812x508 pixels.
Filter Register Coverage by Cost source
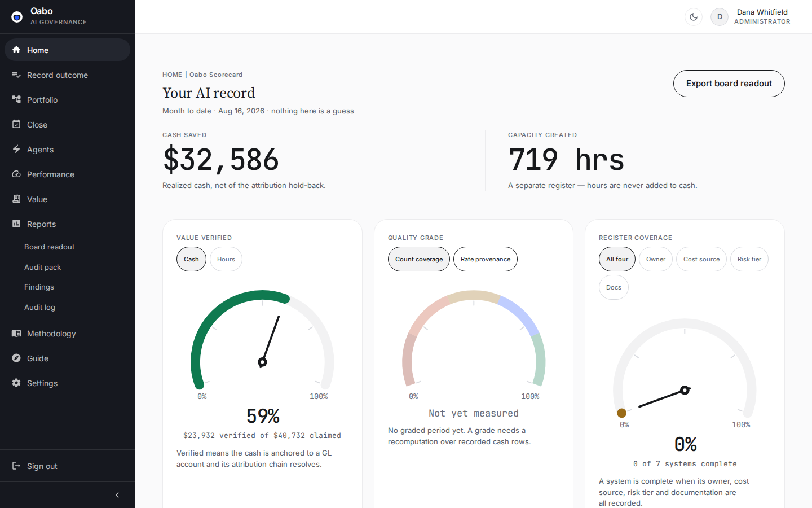(x=701, y=259)
